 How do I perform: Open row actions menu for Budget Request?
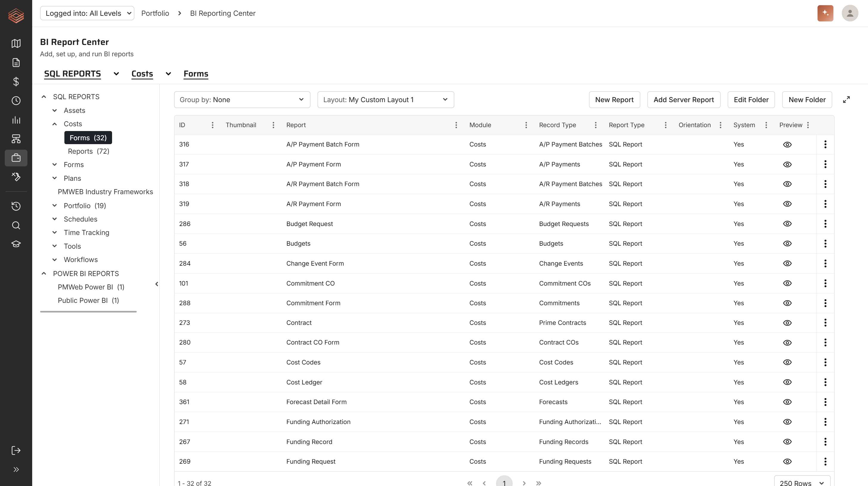[825, 224]
